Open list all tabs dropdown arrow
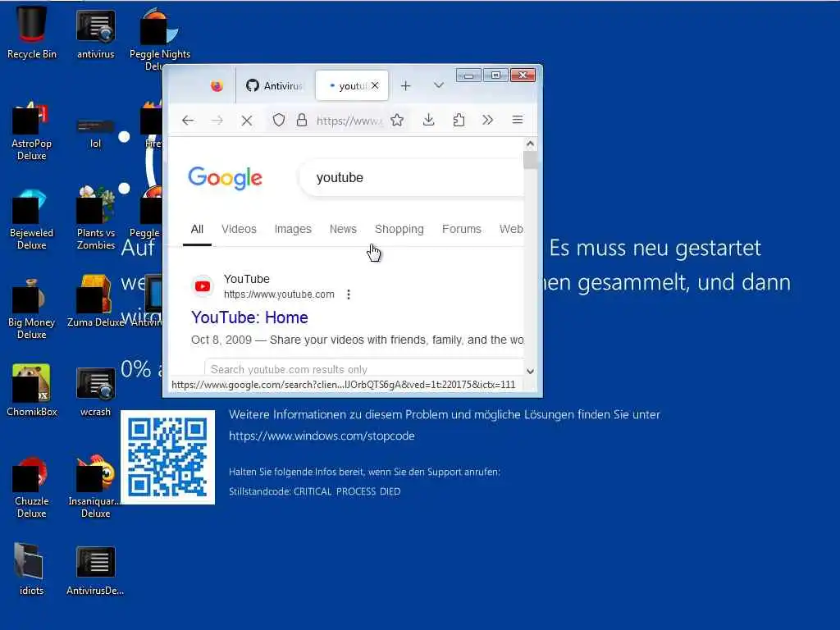This screenshot has width=840, height=630. (438, 85)
